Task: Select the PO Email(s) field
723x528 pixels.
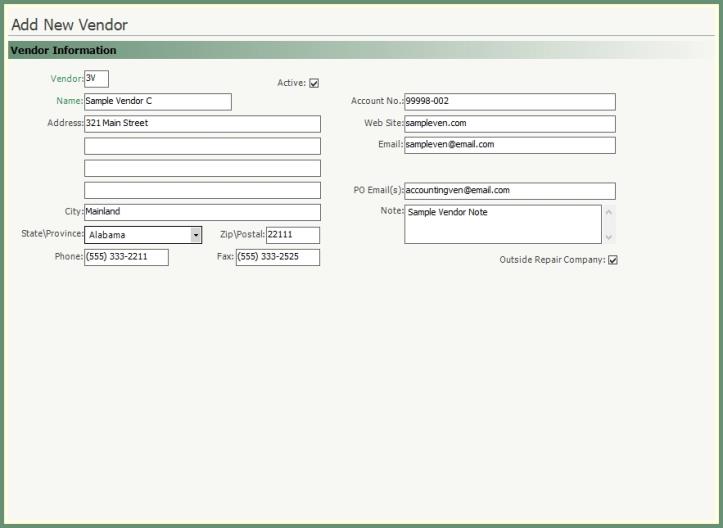Action: (509, 190)
